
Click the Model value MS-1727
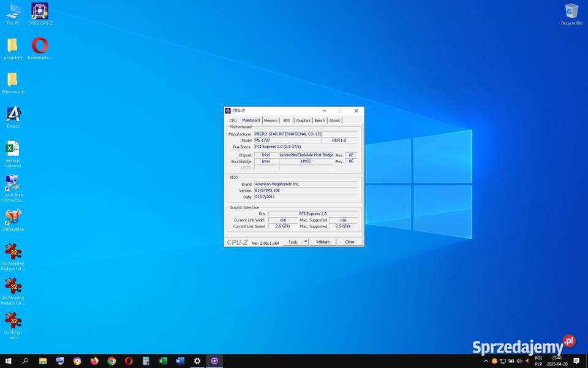pyautogui.click(x=287, y=140)
